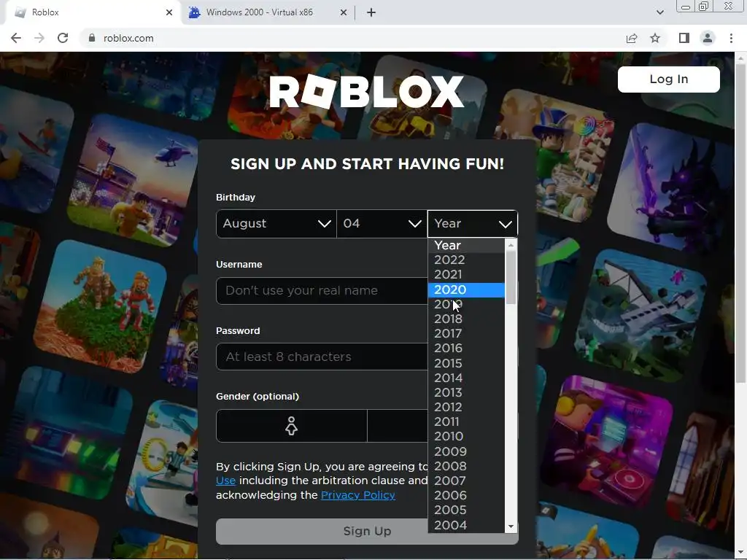Click the 2007 year option
747x560 pixels.
[466, 481]
